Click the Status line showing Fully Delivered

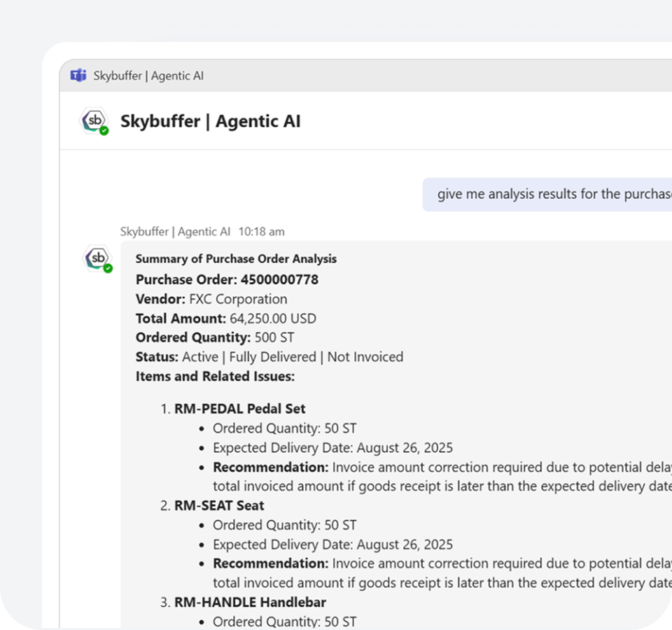pos(269,357)
